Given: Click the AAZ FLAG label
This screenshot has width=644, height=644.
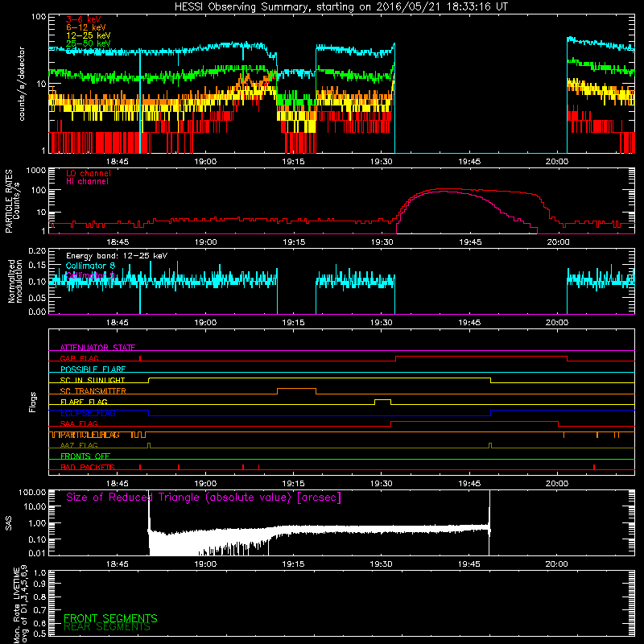Looking at the screenshot, I should coord(79,446).
